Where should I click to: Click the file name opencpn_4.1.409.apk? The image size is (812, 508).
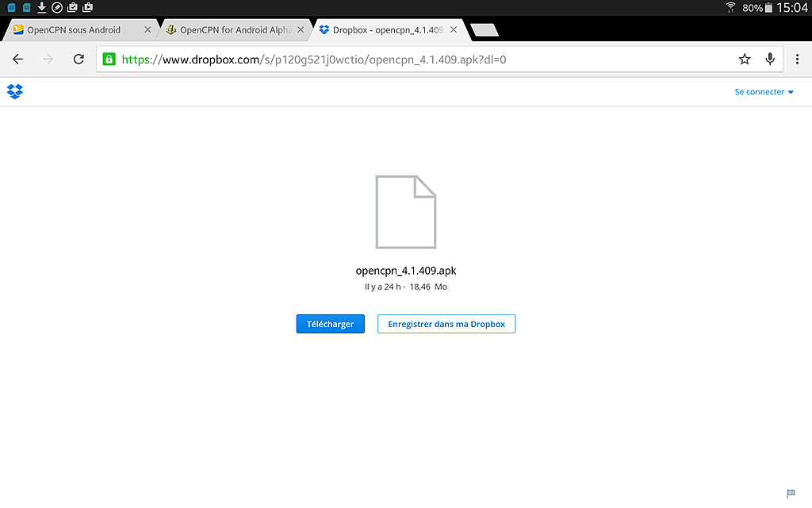[x=406, y=271]
